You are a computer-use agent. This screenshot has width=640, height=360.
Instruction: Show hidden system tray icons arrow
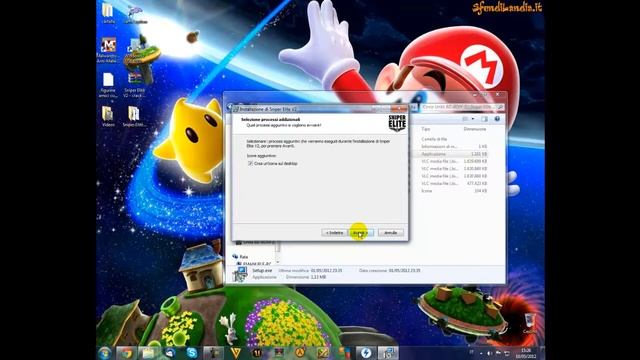pos(481,353)
